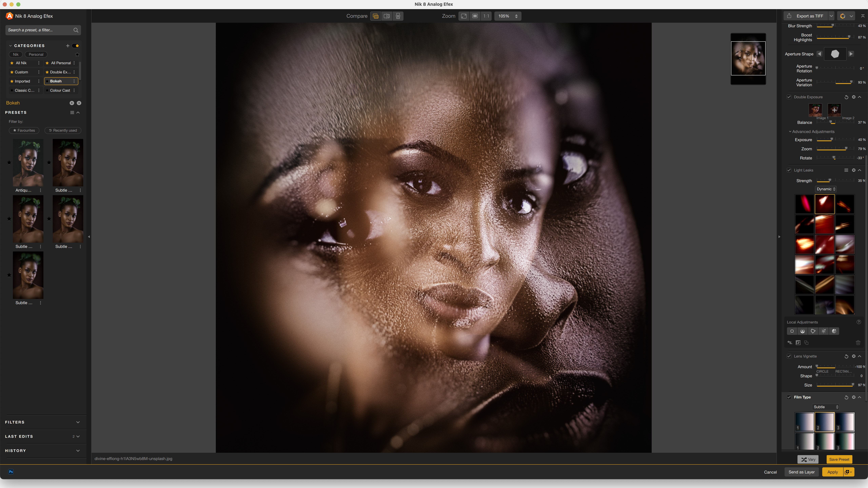Add a new category with plus icon
868x488 pixels.
[x=68, y=46]
